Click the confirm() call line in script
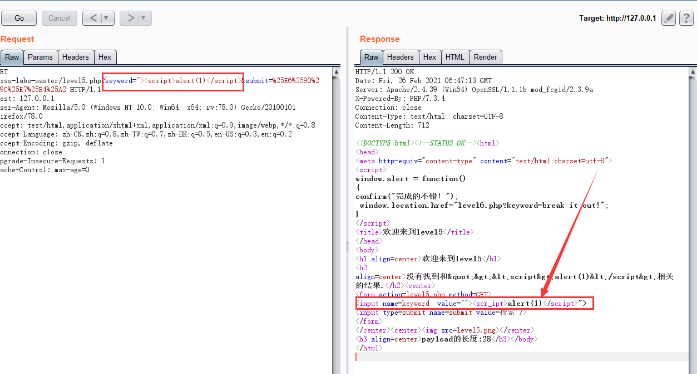 coord(407,197)
